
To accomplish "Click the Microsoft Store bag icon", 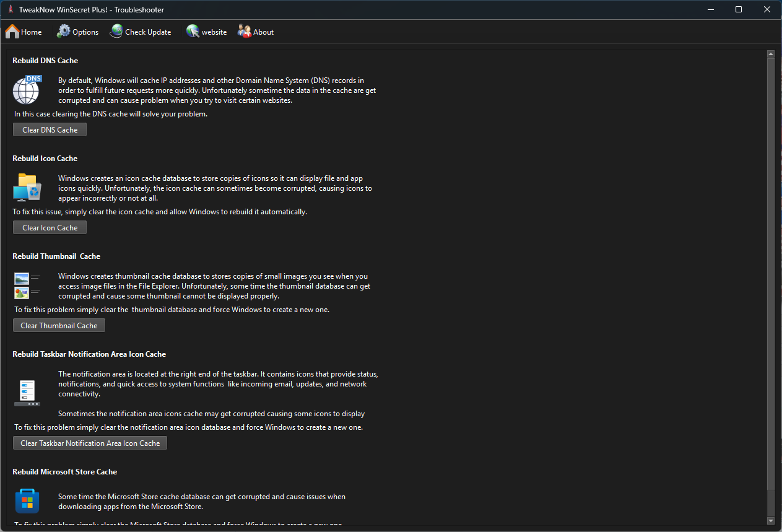I will coord(27,500).
